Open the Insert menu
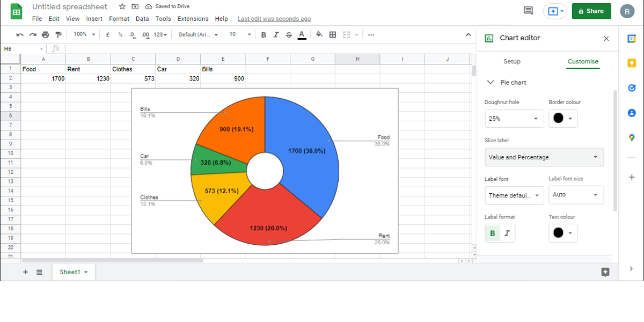Image resolution: width=644 pixels, height=322 pixels. (94, 19)
